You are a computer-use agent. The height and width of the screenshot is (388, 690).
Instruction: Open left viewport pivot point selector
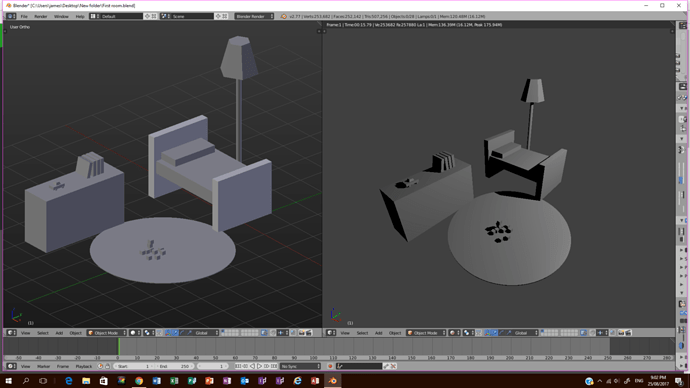pyautogui.click(x=149, y=333)
